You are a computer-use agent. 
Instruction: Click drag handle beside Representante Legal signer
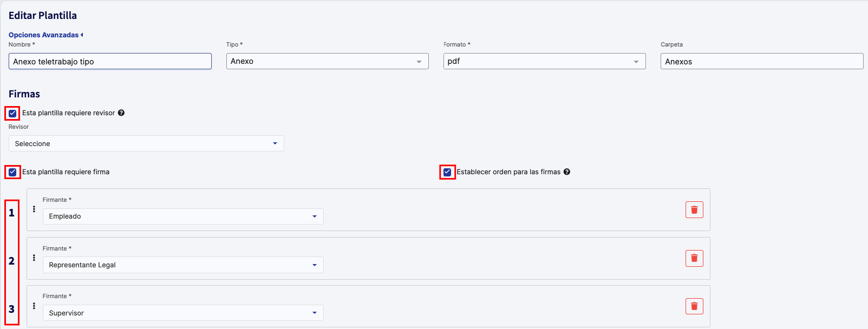click(x=34, y=258)
